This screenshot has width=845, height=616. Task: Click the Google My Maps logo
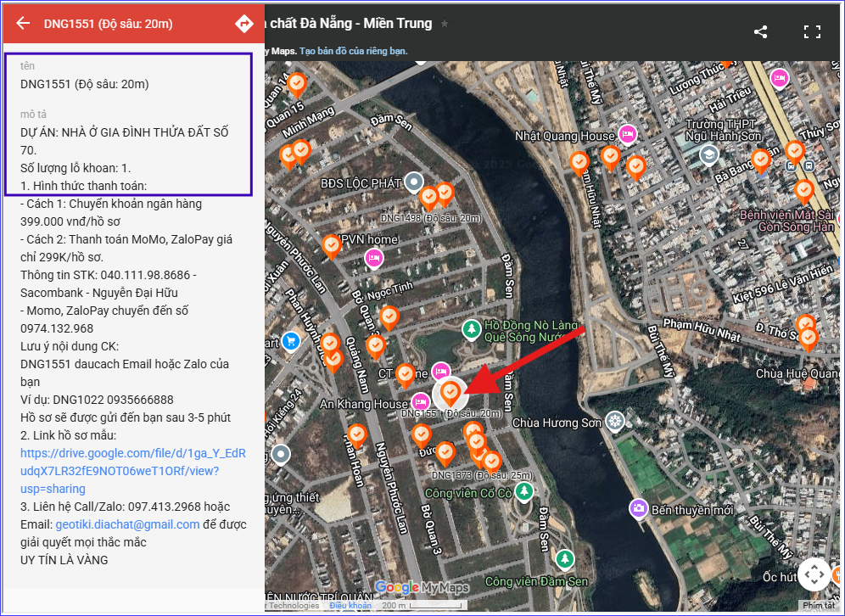pos(422,587)
